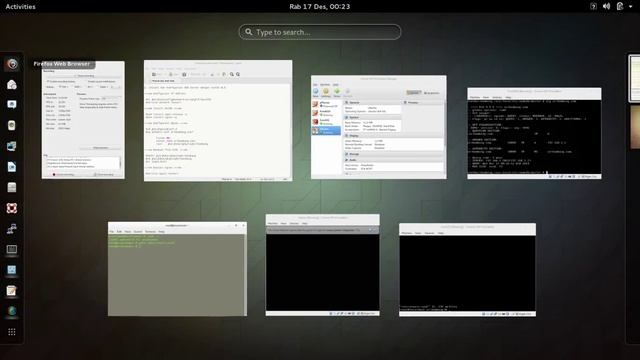Open the LibreOffice Writer document icon
This screenshot has width=640, height=360.
click(x=12, y=167)
